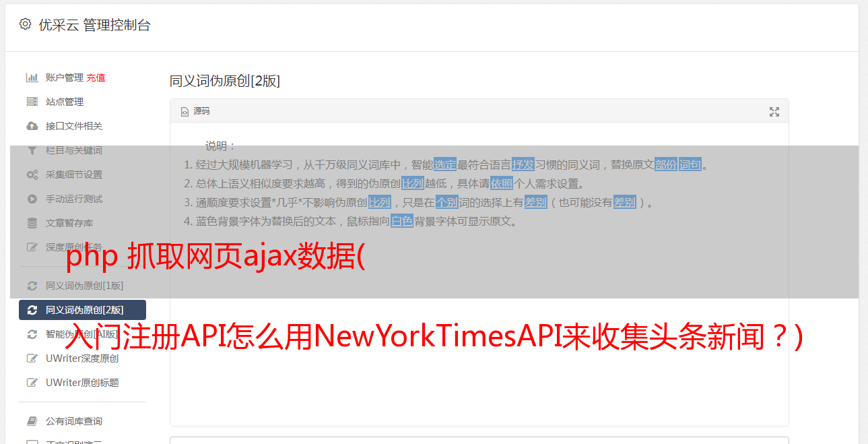Click highlighted word 选定 in line 1
Screen dimensions: 868x444
(445, 164)
